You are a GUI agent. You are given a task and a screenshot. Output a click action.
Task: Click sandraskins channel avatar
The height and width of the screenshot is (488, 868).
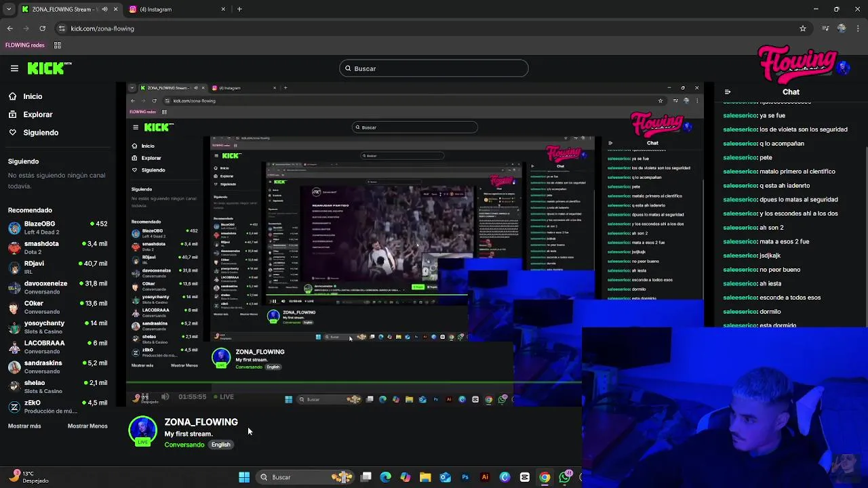coord(14,367)
